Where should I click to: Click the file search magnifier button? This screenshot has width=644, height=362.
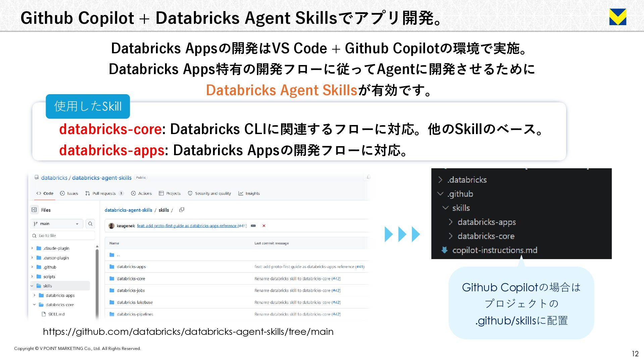(90, 224)
